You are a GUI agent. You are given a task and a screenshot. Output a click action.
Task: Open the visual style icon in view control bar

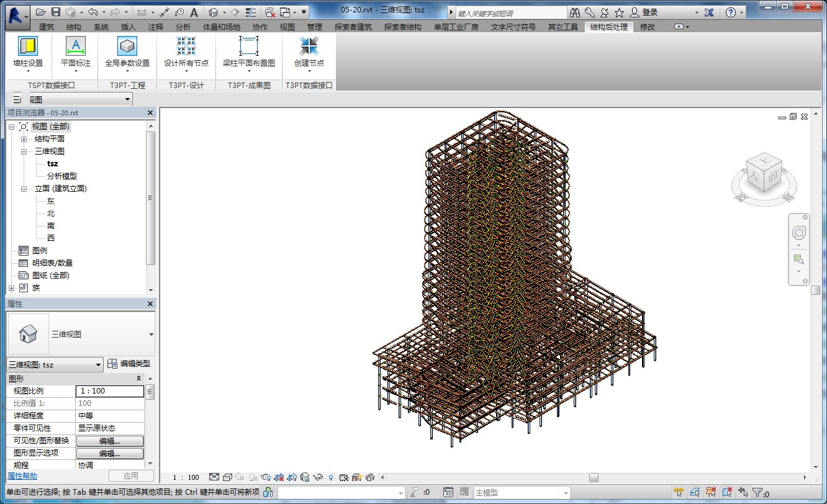[228, 477]
